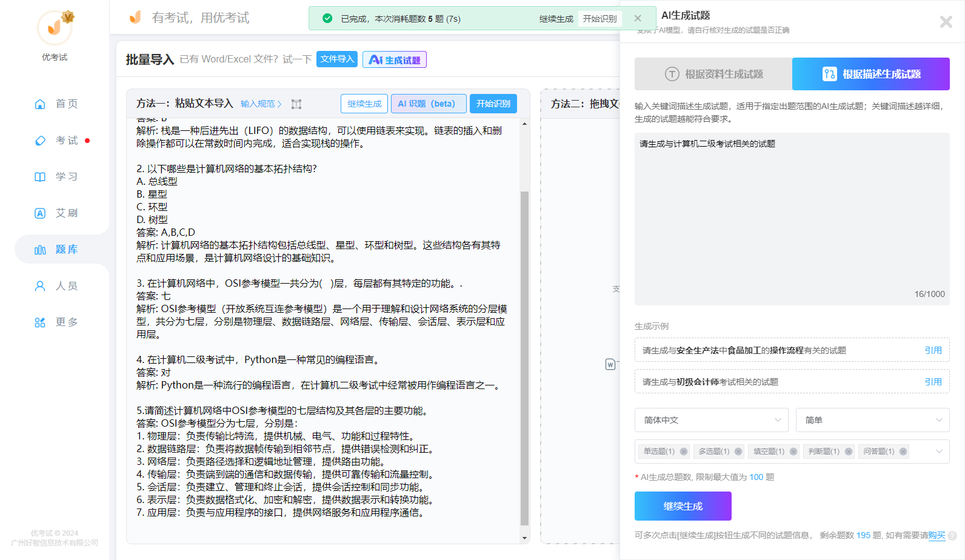
Task: Open the 简体中文 language dropdown
Action: tap(712, 420)
